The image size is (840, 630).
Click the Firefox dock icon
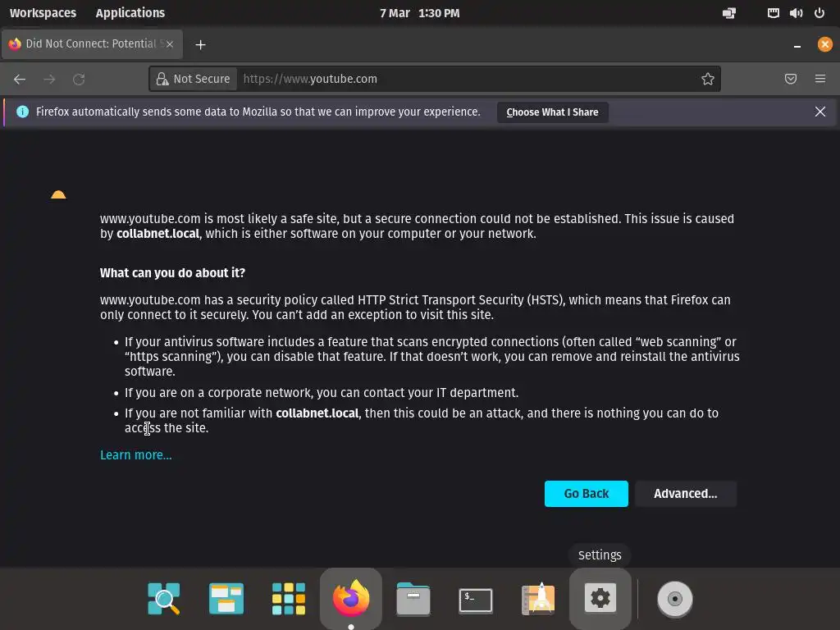(351, 598)
